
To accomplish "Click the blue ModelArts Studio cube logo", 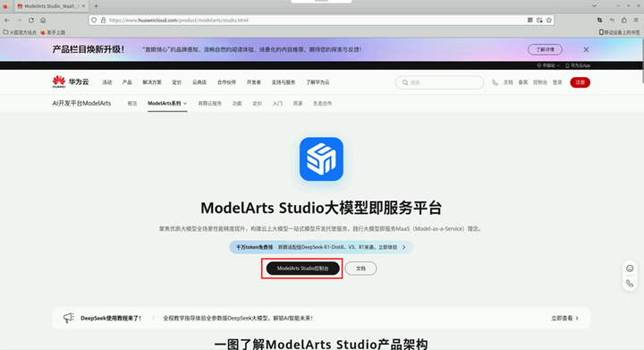I will coord(321,159).
